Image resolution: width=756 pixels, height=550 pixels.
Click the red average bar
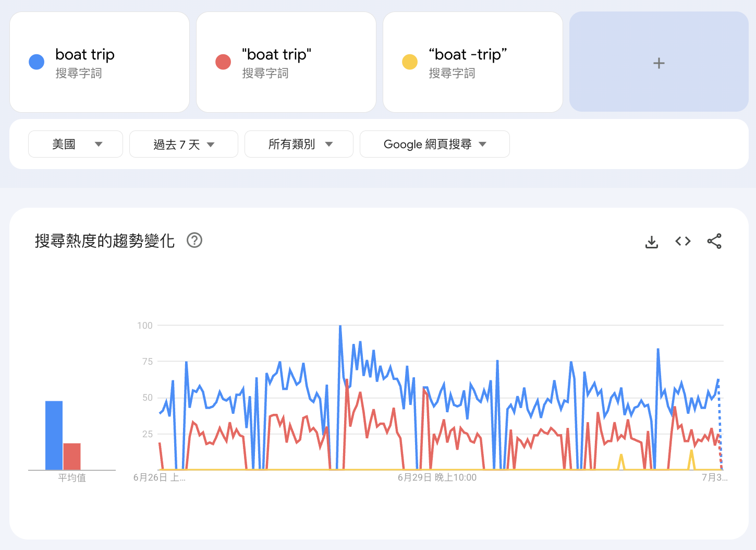pos(72,457)
